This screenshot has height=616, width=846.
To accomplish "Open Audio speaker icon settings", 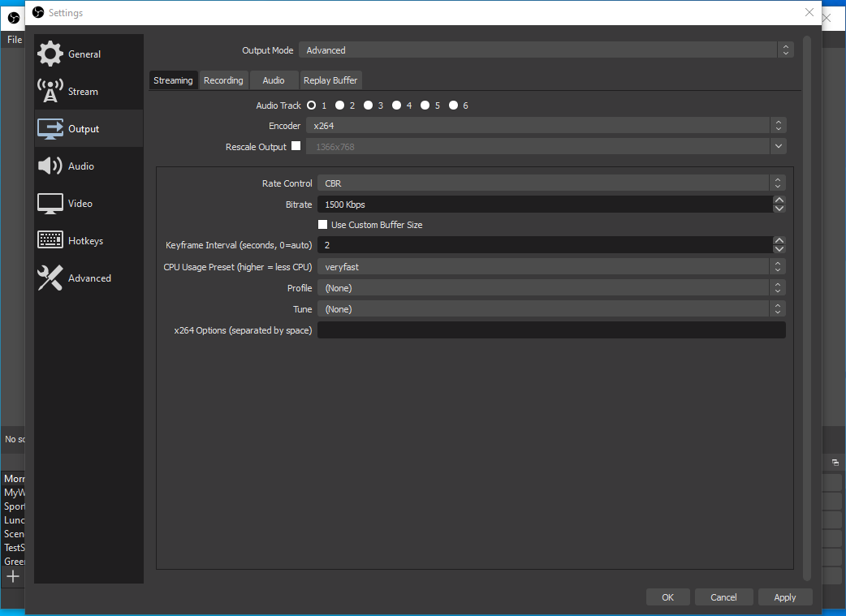I will 50,166.
